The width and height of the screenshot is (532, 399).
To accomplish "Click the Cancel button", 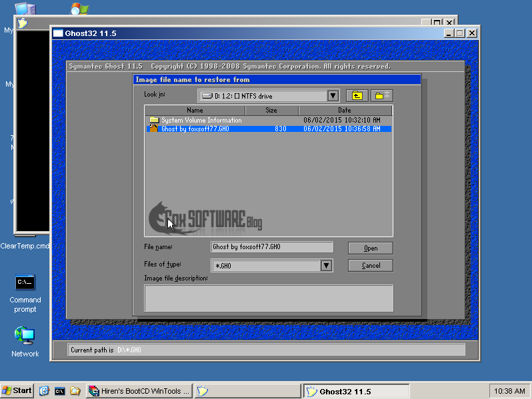I will (371, 265).
